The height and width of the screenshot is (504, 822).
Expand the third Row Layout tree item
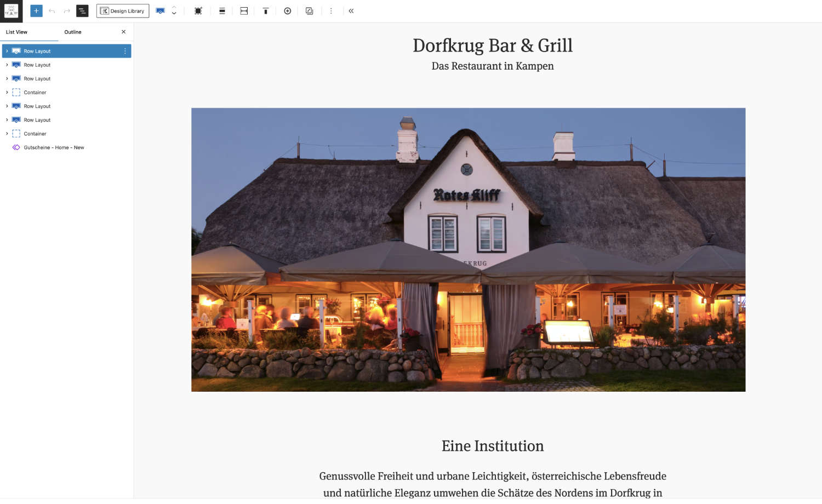(x=7, y=78)
